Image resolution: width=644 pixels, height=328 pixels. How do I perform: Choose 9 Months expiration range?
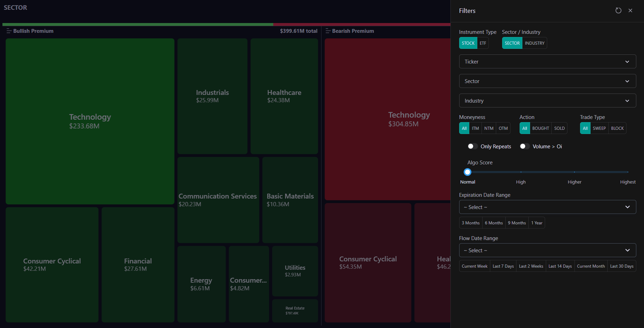(x=517, y=223)
